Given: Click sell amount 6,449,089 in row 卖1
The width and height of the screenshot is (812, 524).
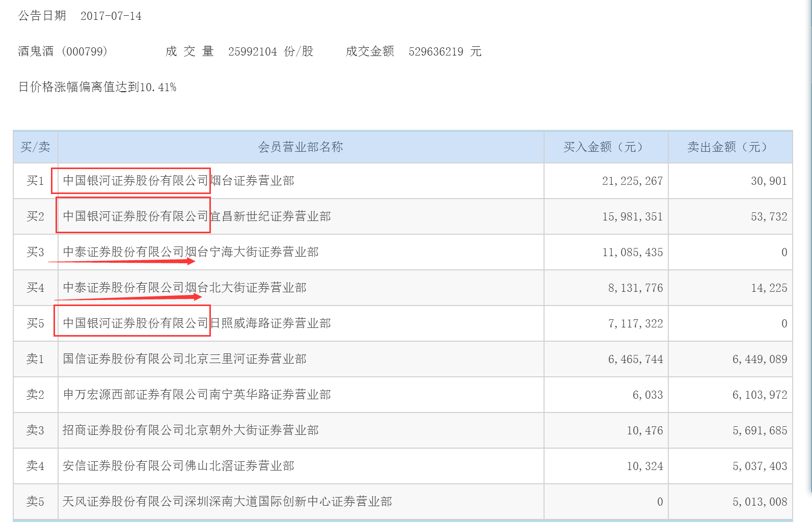Looking at the screenshot, I should pos(760,359).
